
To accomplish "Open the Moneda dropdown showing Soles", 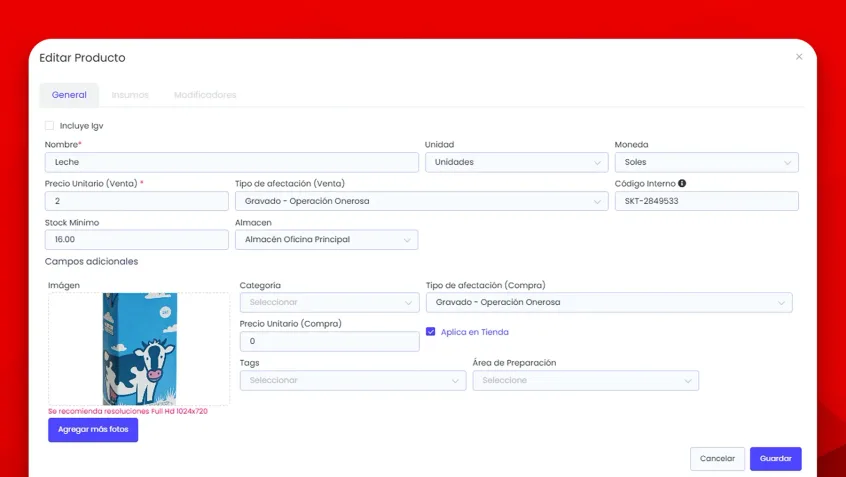I will (x=706, y=162).
